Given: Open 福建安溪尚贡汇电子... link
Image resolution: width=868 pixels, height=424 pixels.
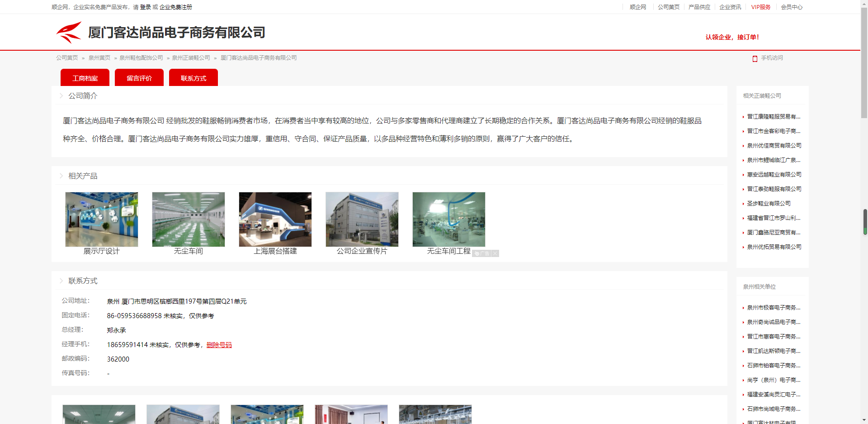Looking at the screenshot, I should point(774,395).
